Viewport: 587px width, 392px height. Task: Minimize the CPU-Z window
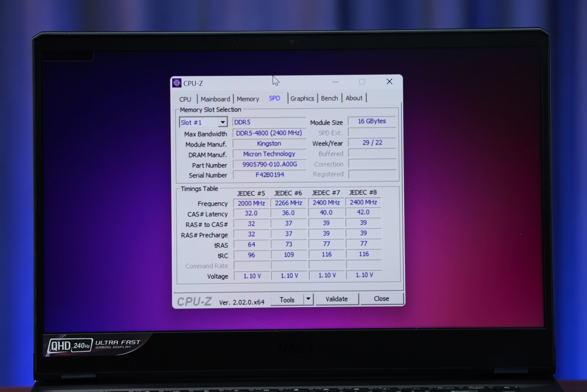click(335, 82)
